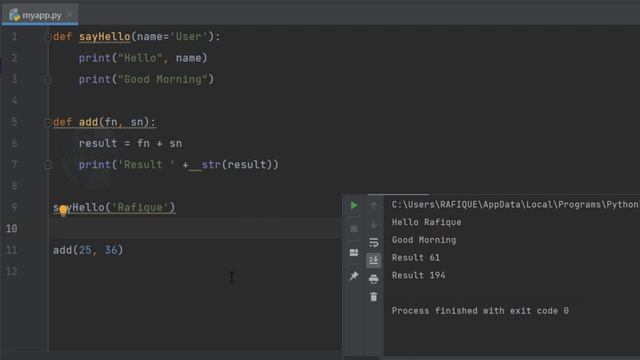Click the green Run/Rerun button
This screenshot has height=360, width=640.
[x=354, y=205]
